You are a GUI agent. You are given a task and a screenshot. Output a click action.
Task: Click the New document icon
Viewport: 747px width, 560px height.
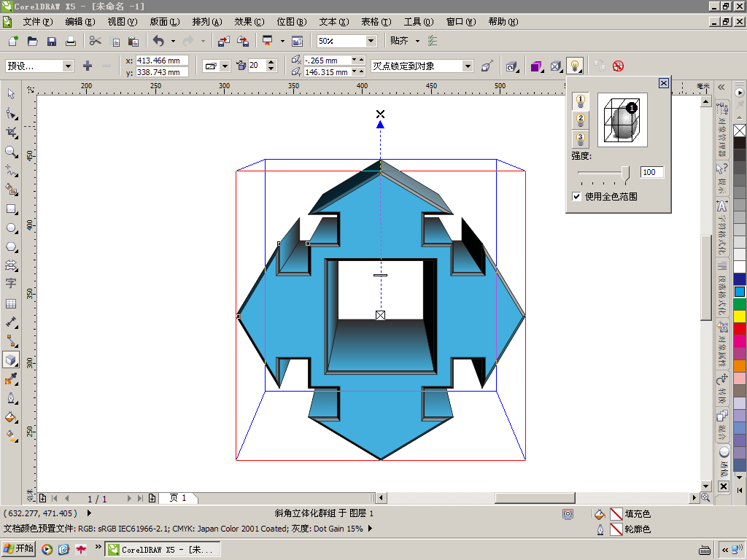13,41
